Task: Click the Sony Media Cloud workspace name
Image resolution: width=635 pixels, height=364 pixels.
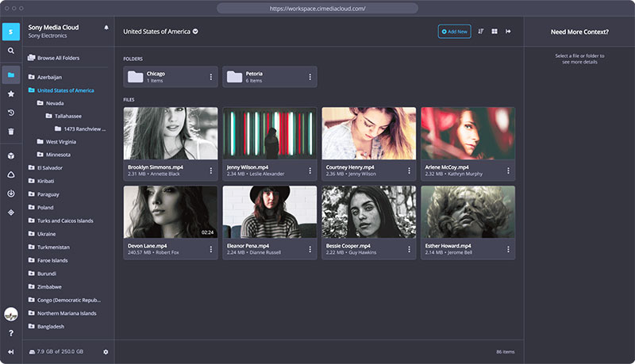Action: pyautogui.click(x=53, y=27)
